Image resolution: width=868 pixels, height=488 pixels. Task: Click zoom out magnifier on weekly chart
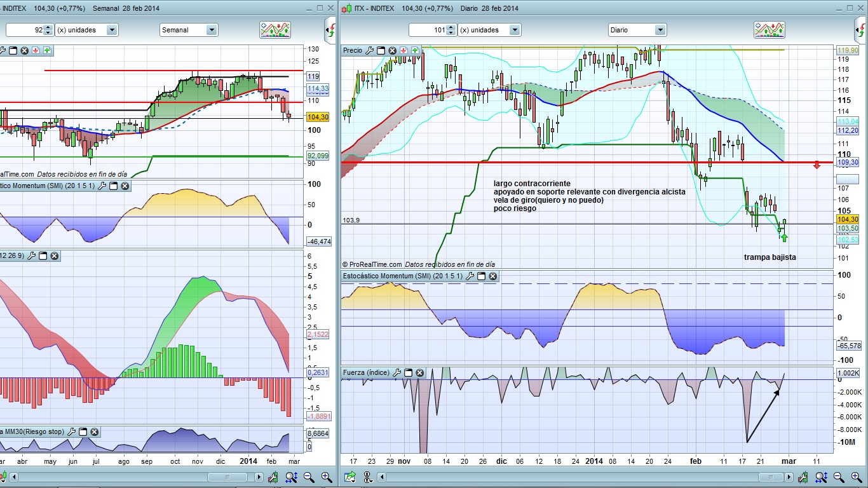[309, 477]
